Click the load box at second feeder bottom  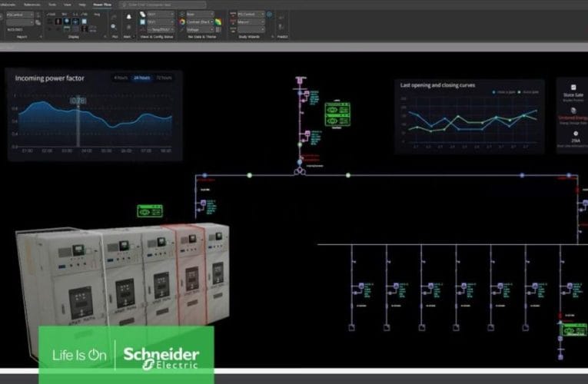(x=387, y=328)
